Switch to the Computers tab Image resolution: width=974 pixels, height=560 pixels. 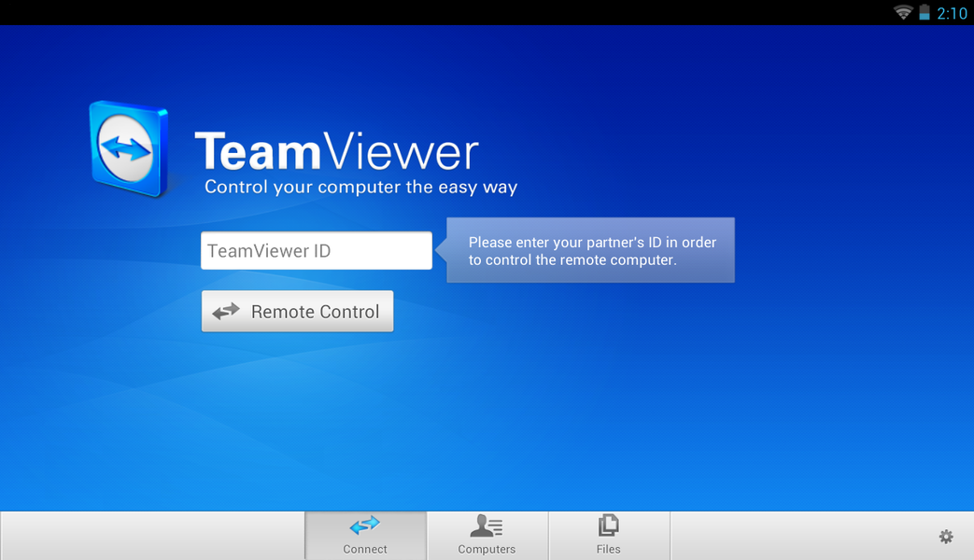(x=487, y=535)
